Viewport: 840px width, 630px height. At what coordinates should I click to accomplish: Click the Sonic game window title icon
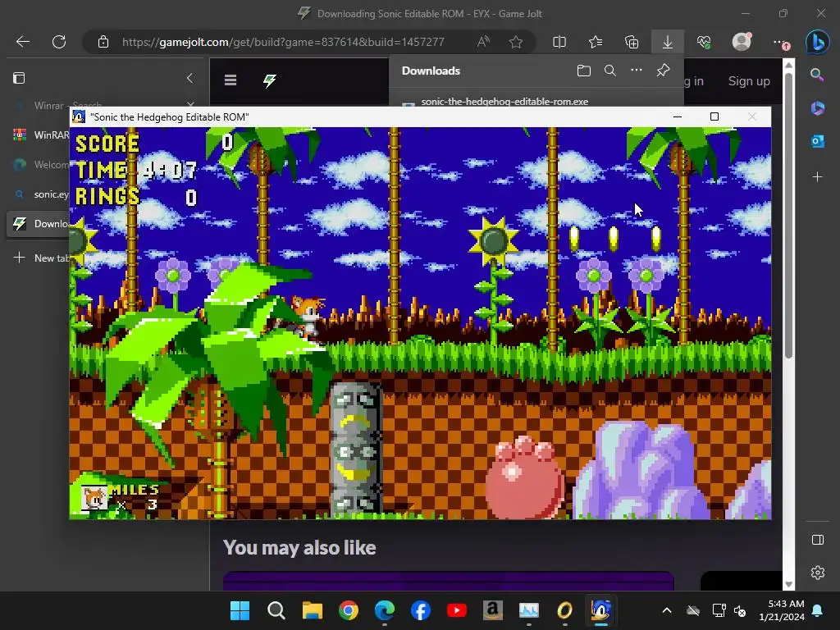(x=79, y=116)
